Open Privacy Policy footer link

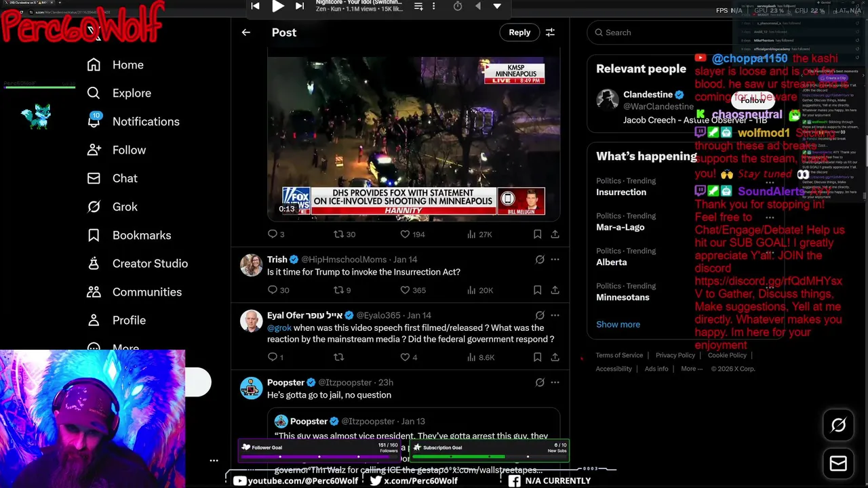click(x=675, y=355)
